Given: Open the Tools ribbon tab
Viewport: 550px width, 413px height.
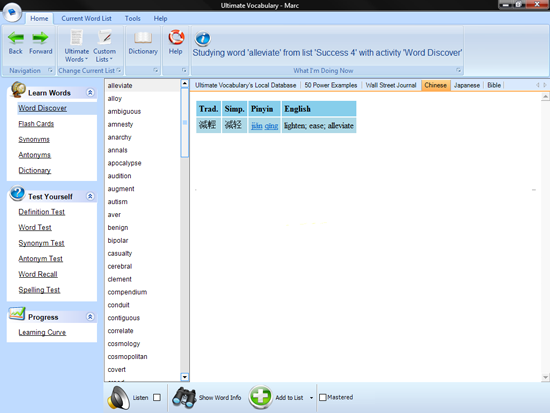Looking at the screenshot, I should (133, 19).
